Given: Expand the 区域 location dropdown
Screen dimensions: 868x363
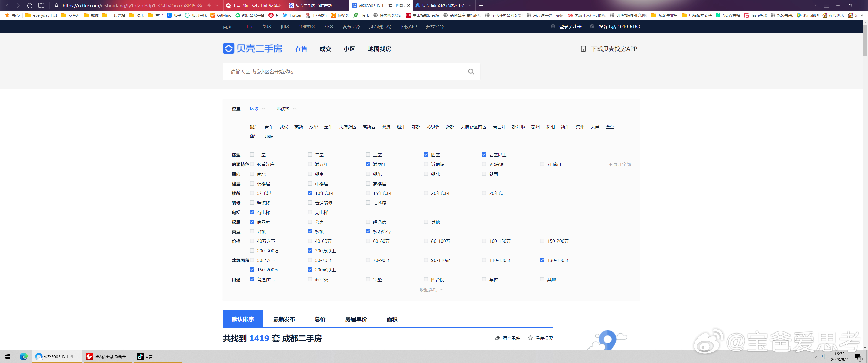Looking at the screenshot, I should [x=257, y=108].
